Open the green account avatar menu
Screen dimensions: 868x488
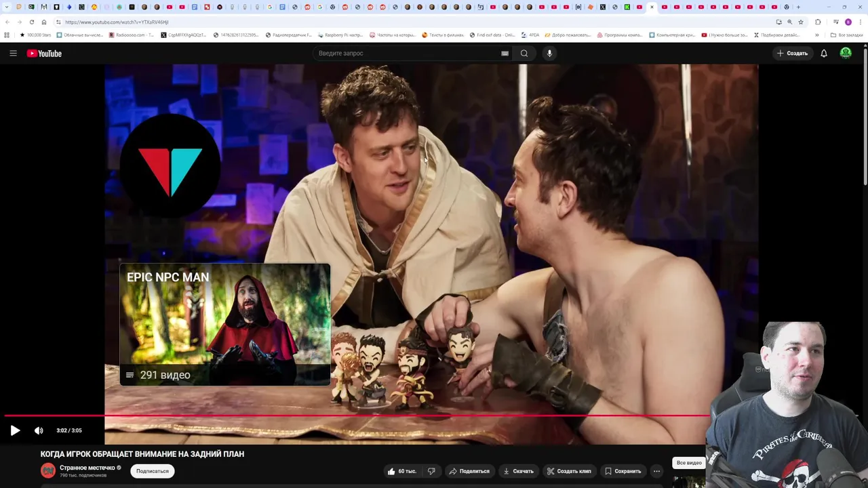pos(846,53)
